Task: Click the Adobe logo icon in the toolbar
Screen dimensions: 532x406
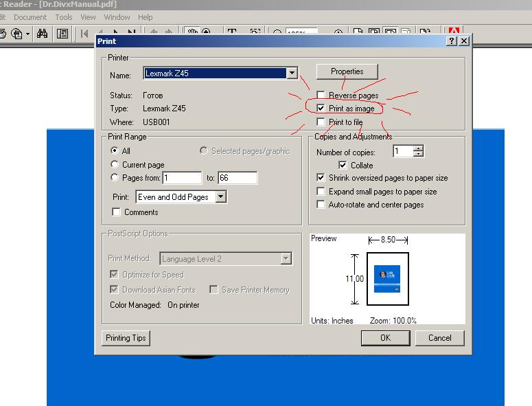Action: coord(454,30)
